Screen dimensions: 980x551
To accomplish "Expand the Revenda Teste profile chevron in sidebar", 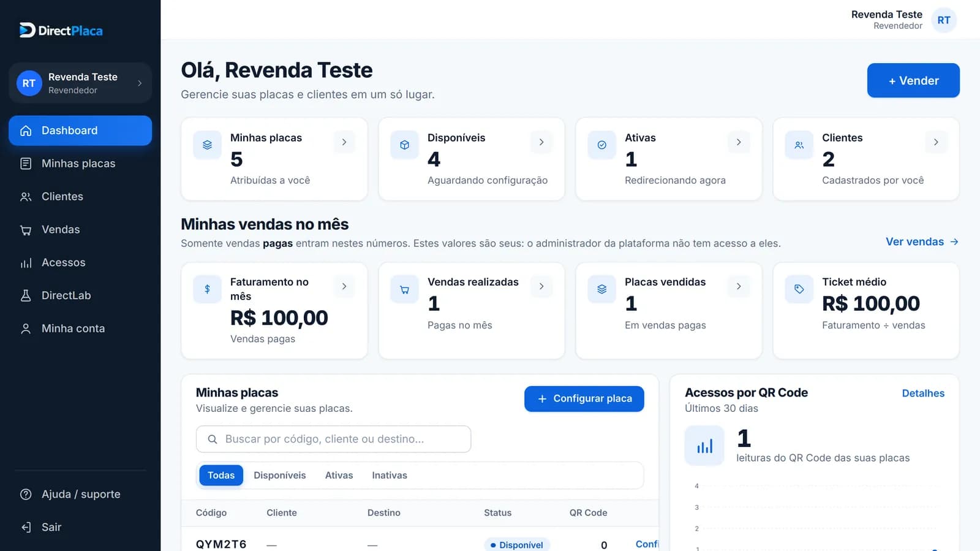I will coord(140,83).
